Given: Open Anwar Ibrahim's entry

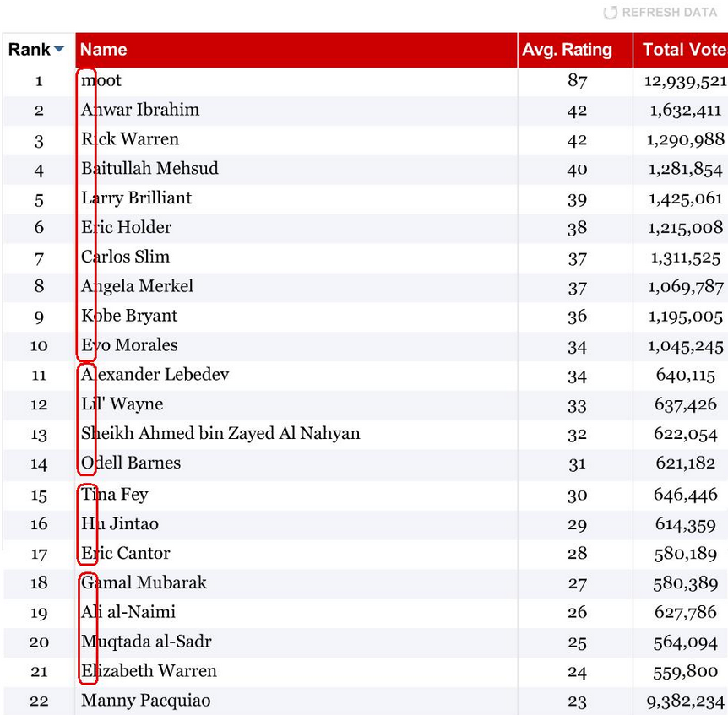Looking at the screenshot, I should tap(140, 110).
